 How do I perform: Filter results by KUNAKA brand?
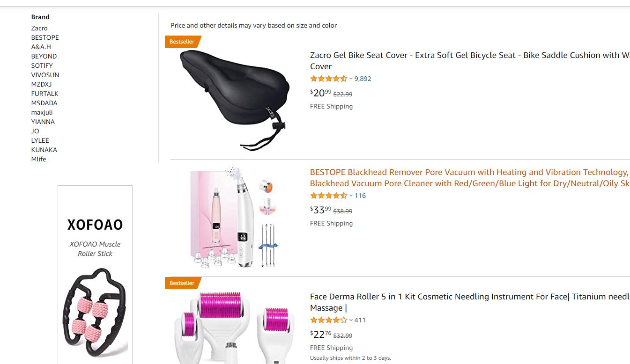(x=44, y=150)
